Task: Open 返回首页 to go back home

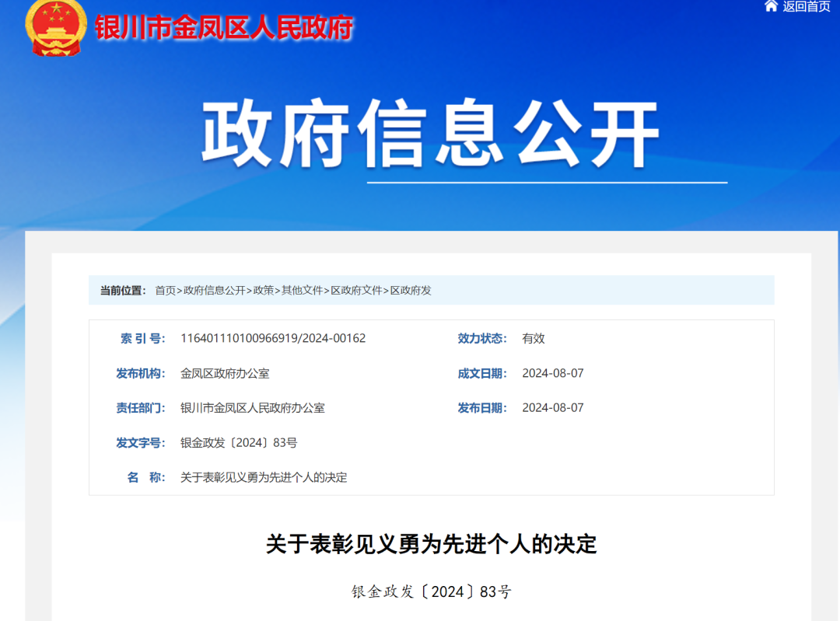Action: pos(804,9)
